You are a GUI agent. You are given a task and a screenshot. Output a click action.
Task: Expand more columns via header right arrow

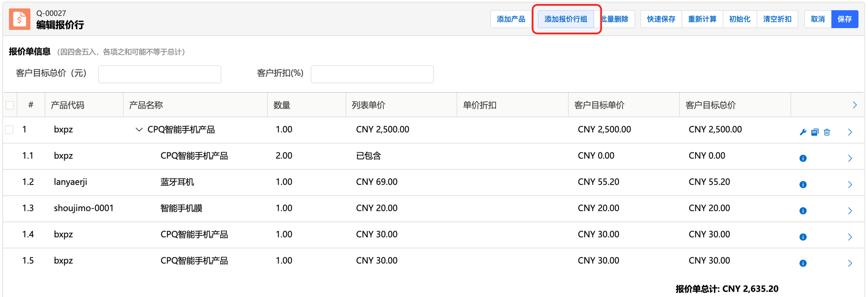click(854, 105)
